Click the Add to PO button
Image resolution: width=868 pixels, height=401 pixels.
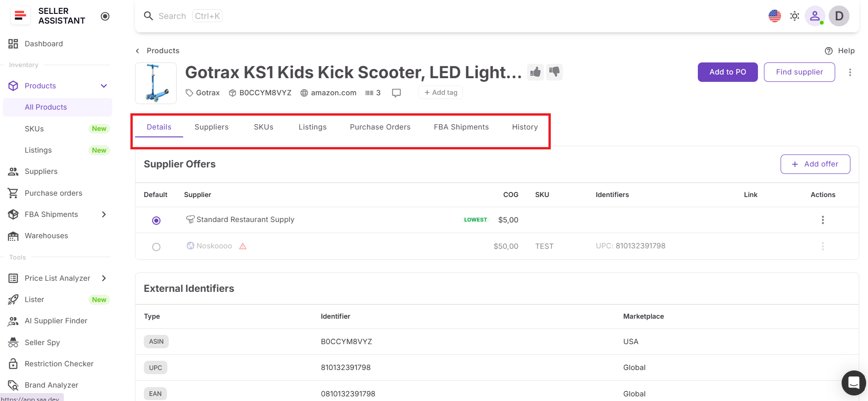coord(728,72)
